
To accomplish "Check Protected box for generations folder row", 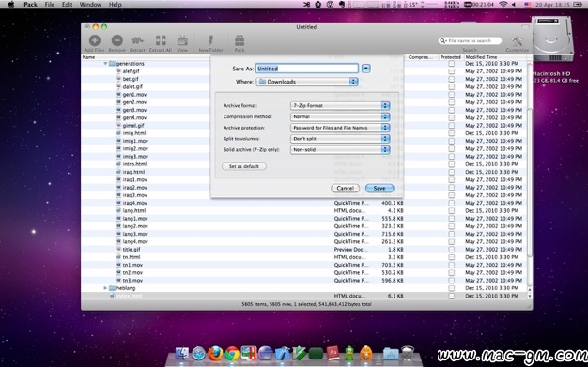I will point(451,63).
